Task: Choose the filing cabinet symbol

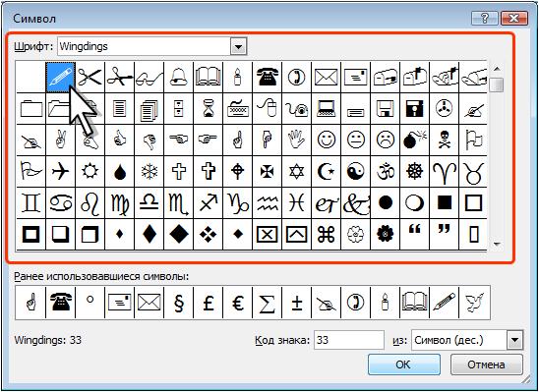Action: [178, 108]
